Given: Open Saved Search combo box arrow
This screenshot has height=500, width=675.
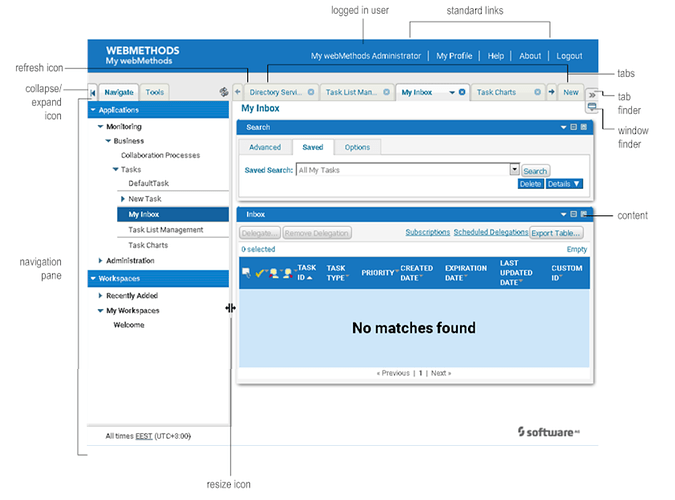Looking at the screenshot, I should tap(514, 169).
